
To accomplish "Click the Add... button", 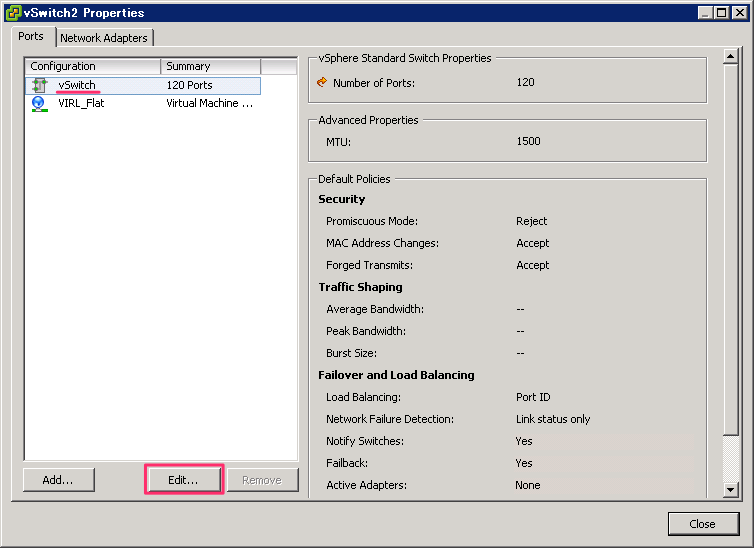I will click(59, 480).
